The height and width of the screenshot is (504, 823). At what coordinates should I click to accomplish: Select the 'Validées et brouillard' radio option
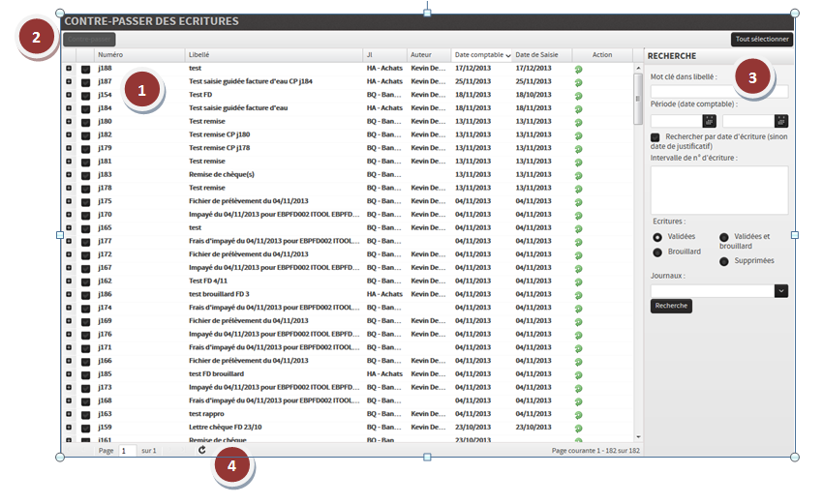click(724, 237)
